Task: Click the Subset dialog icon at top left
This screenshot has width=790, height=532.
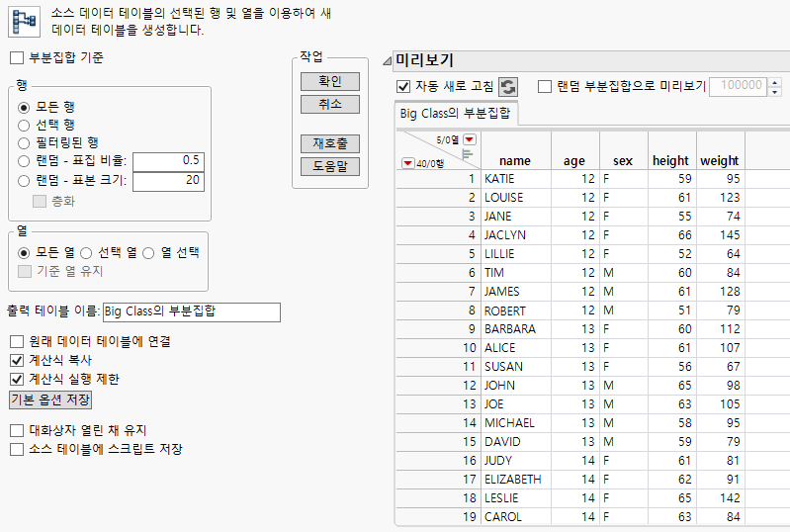Action: click(24, 21)
